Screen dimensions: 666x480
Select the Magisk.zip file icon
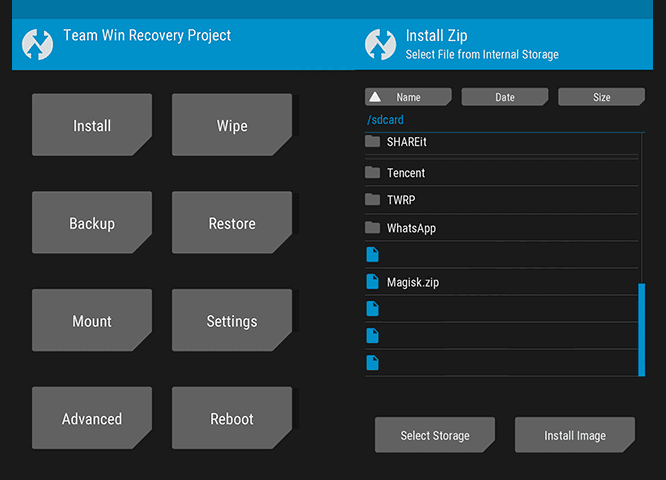[x=373, y=282]
